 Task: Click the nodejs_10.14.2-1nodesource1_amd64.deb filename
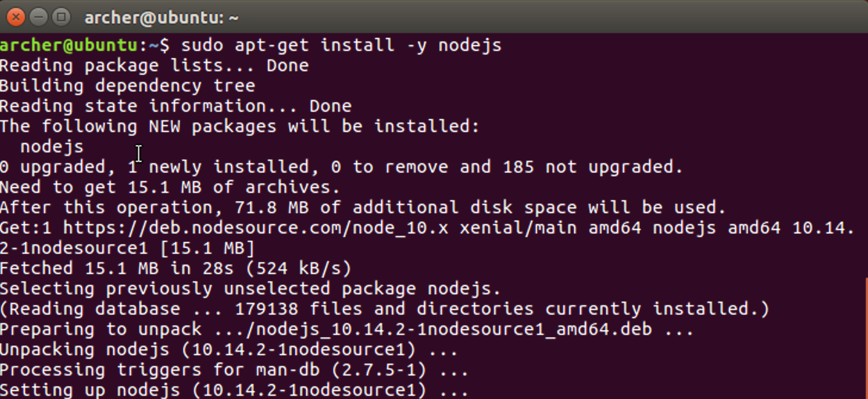(453, 329)
